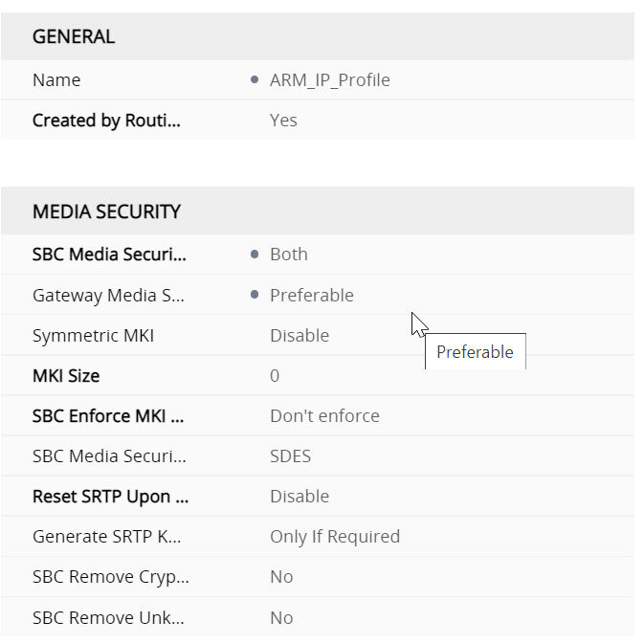Open the SBC Media Security Both field
The width and height of the screenshot is (644, 644).
click(x=289, y=255)
